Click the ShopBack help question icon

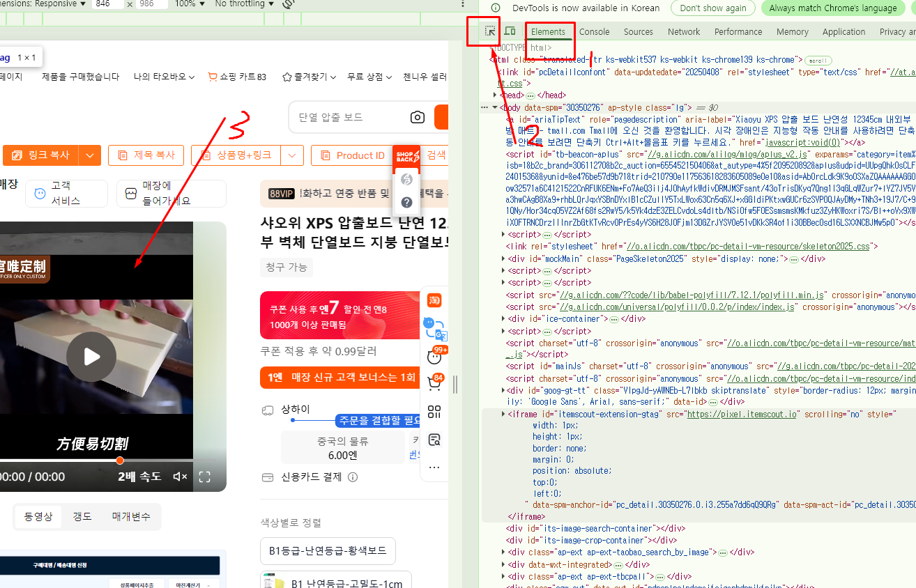(x=407, y=202)
